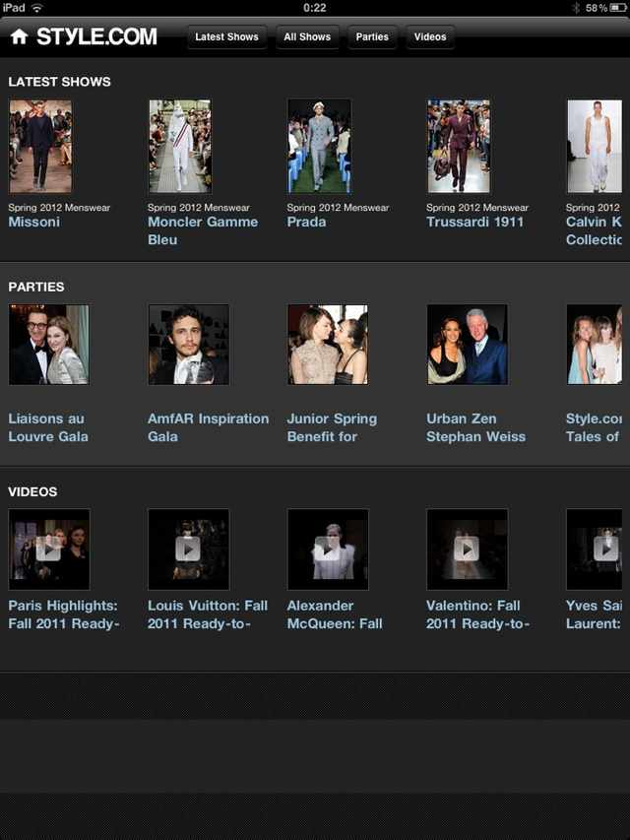Select the Valentino: Fall 2011 title

[477, 614]
